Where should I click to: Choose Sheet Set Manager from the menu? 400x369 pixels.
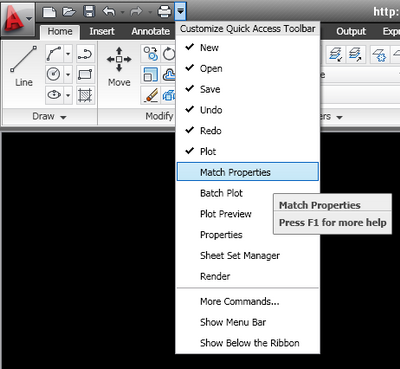[247, 255]
